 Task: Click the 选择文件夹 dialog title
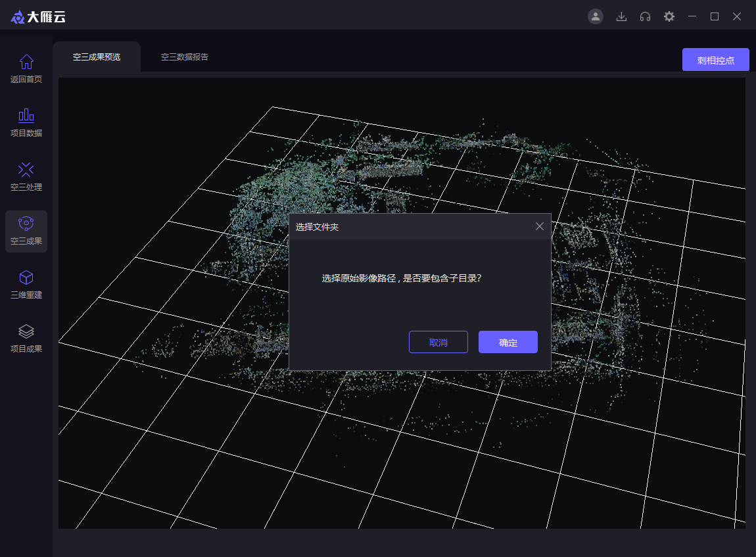point(318,227)
